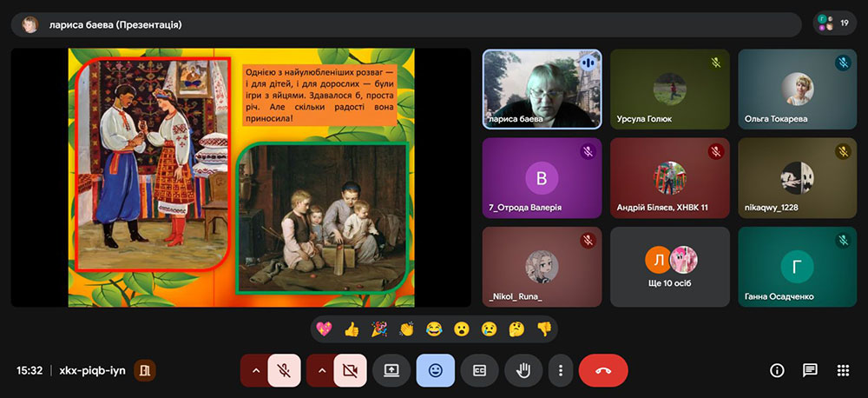This screenshot has width=868, height=398.
Task: Open the chat panel icon
Action: coord(810,370)
